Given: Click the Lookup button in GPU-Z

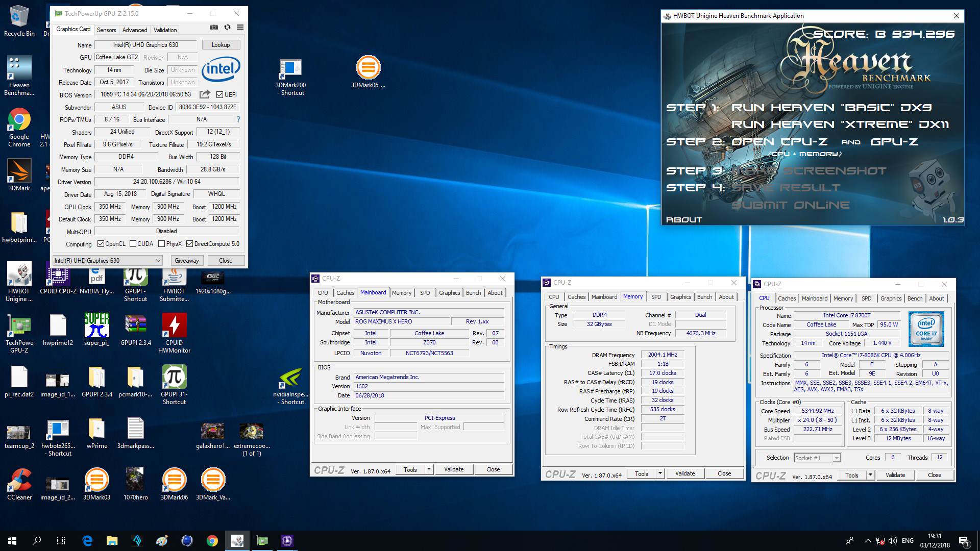Looking at the screenshot, I should (x=221, y=45).
